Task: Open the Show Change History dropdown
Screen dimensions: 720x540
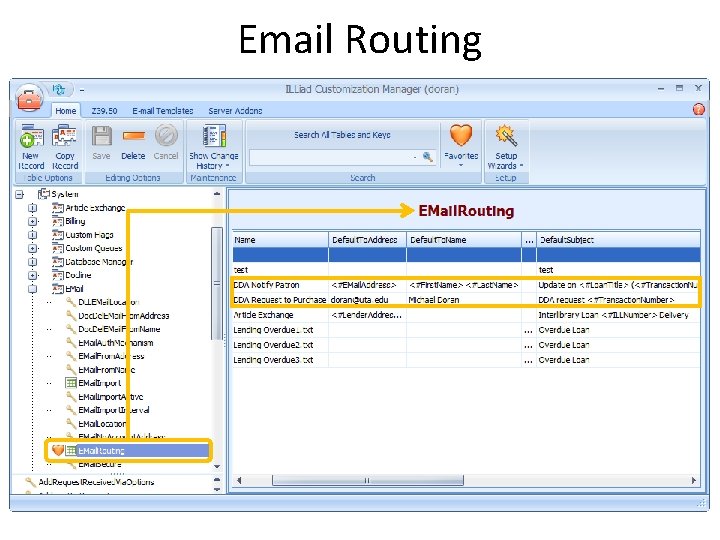Action: [x=214, y=147]
